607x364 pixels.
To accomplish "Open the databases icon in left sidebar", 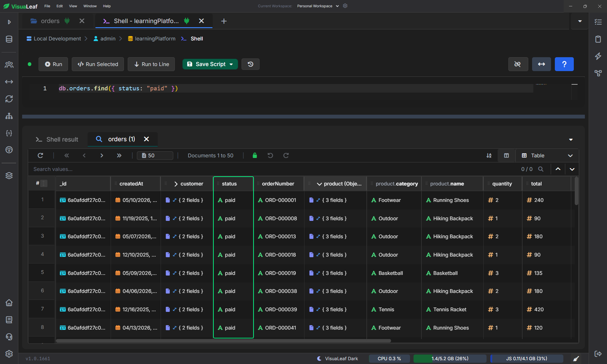I will tap(9, 39).
